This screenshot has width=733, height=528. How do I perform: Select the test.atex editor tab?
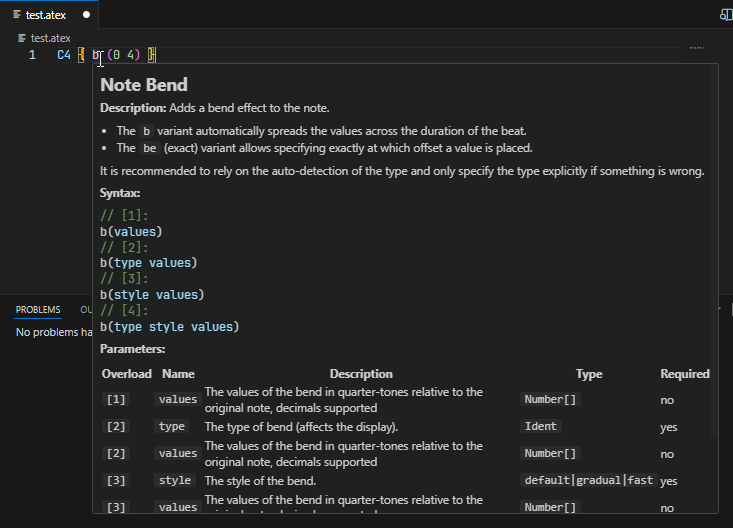tap(48, 15)
